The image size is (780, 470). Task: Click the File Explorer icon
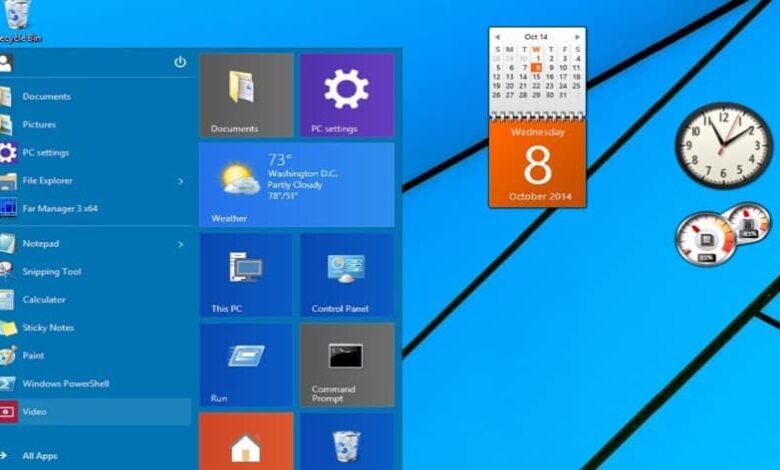point(8,181)
